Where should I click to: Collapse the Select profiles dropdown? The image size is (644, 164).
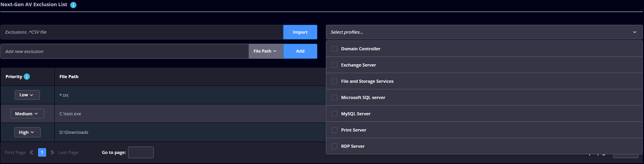tap(484, 32)
